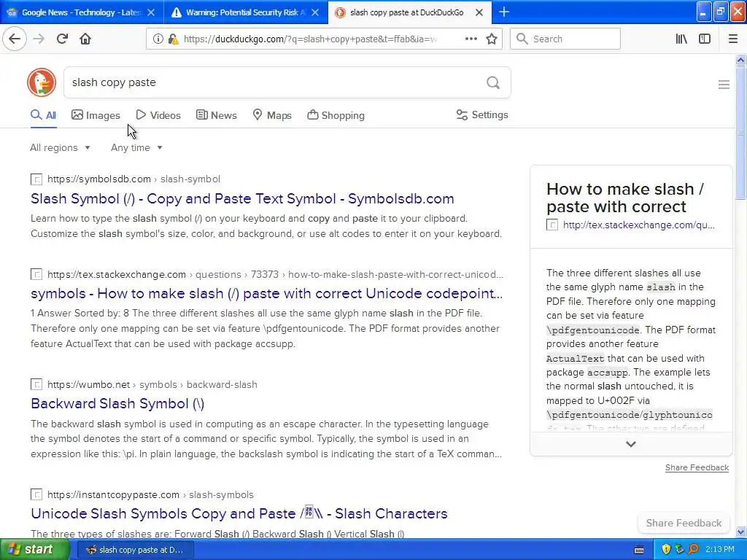The height and width of the screenshot is (560, 747).
Task: Open the Library icon in toolbar
Action: (681, 39)
